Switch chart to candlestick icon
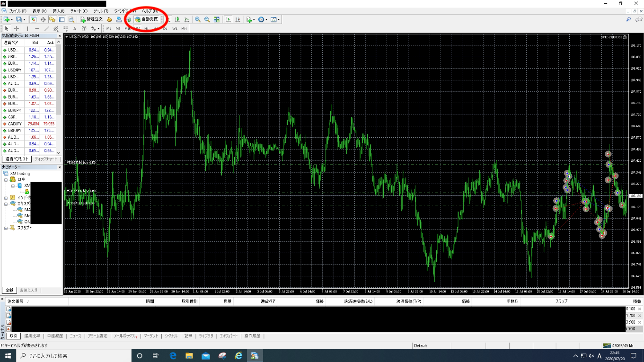 (177, 19)
